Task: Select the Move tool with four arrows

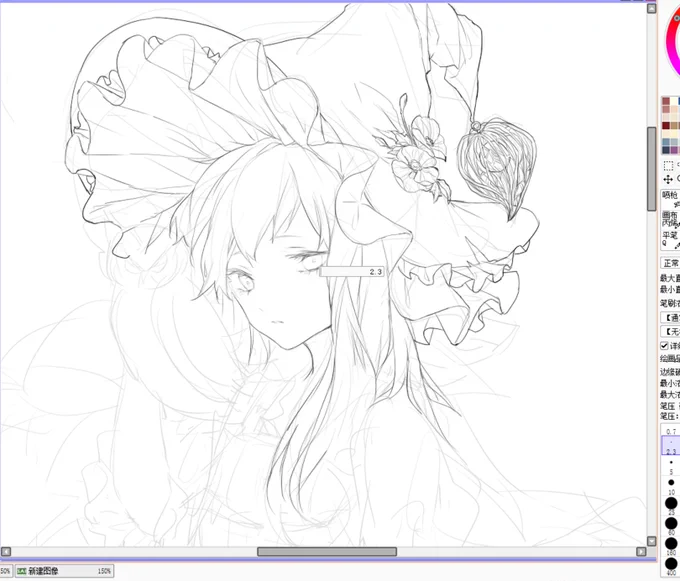Action: 668,179
